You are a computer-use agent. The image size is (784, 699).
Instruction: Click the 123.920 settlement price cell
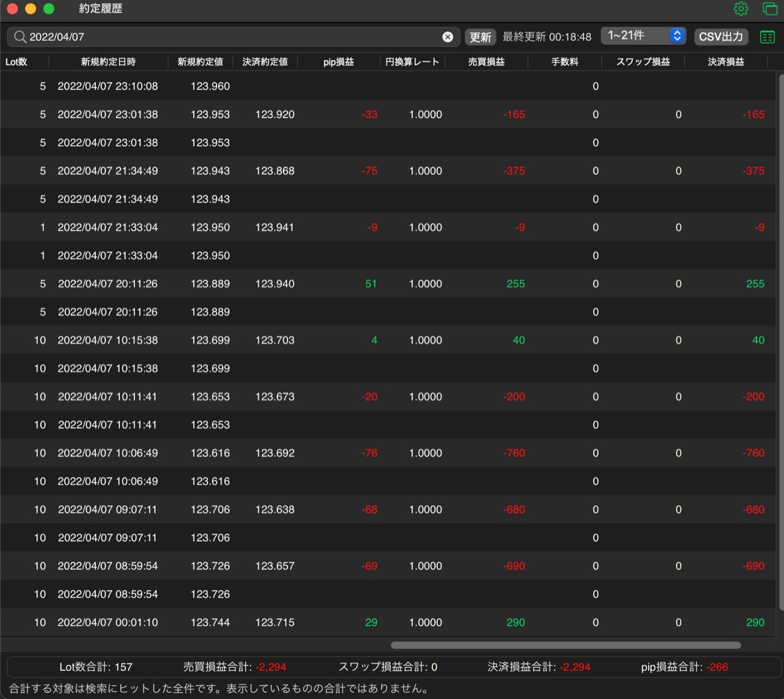[275, 114]
